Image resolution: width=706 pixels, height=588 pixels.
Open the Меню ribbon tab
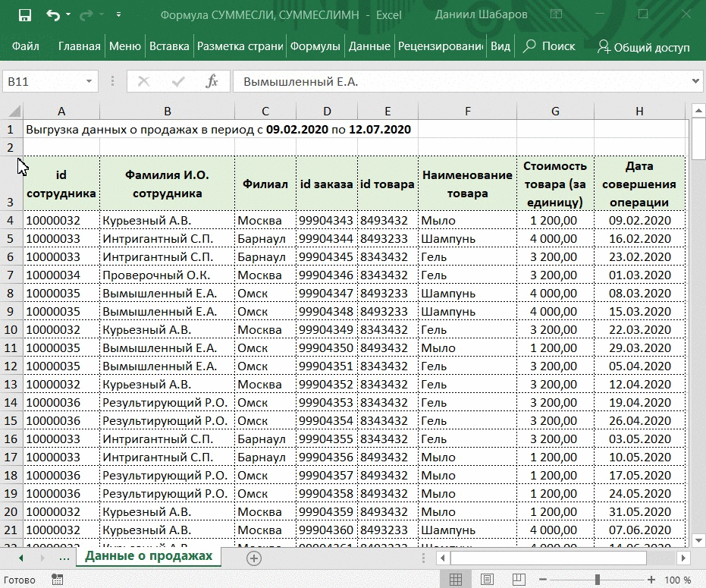(124, 46)
